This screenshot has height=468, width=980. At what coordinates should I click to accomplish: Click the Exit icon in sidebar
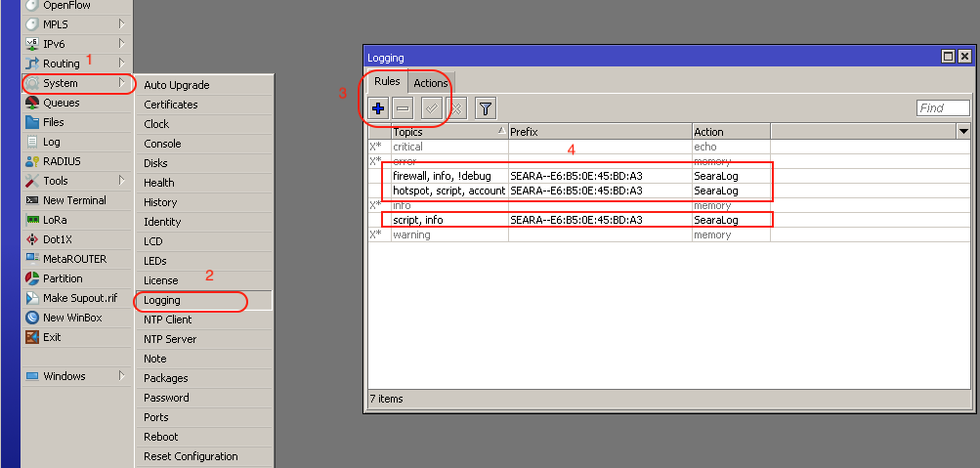32,337
